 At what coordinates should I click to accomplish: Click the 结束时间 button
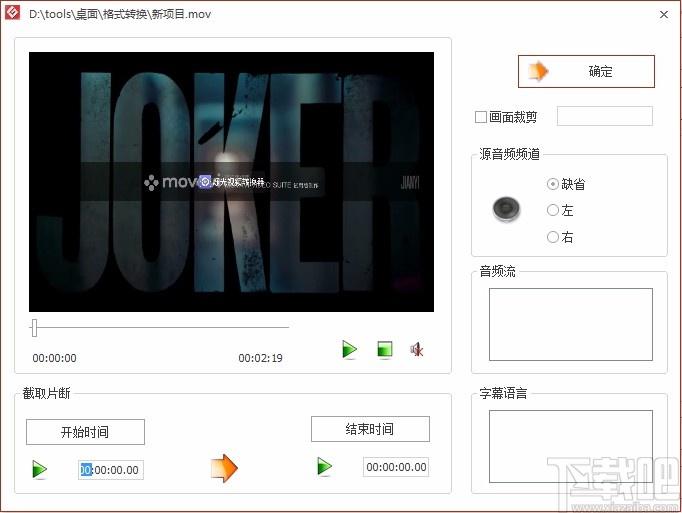tap(370, 429)
